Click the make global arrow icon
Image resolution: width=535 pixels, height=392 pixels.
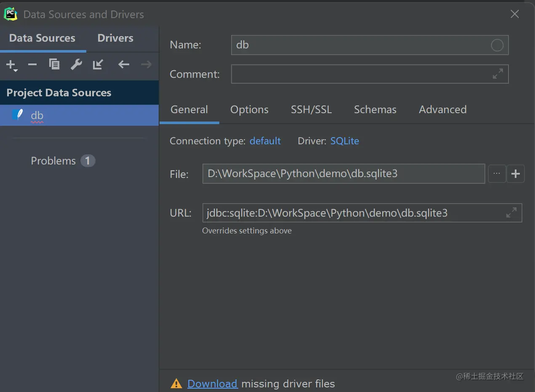(98, 64)
